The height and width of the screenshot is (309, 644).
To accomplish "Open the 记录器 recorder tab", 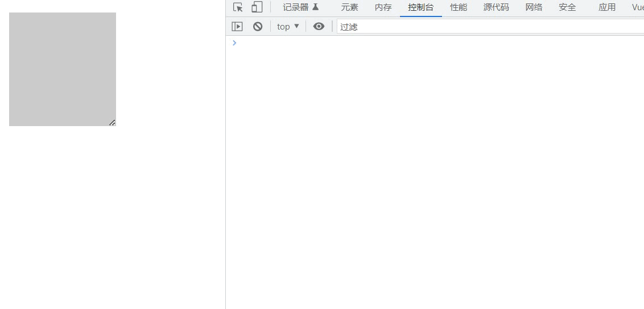I will tap(300, 7).
